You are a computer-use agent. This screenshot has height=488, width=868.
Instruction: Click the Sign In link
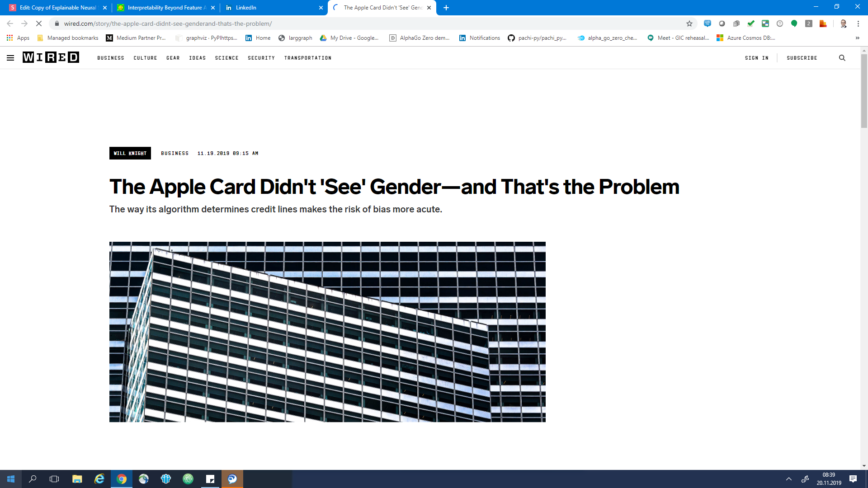tap(756, 58)
